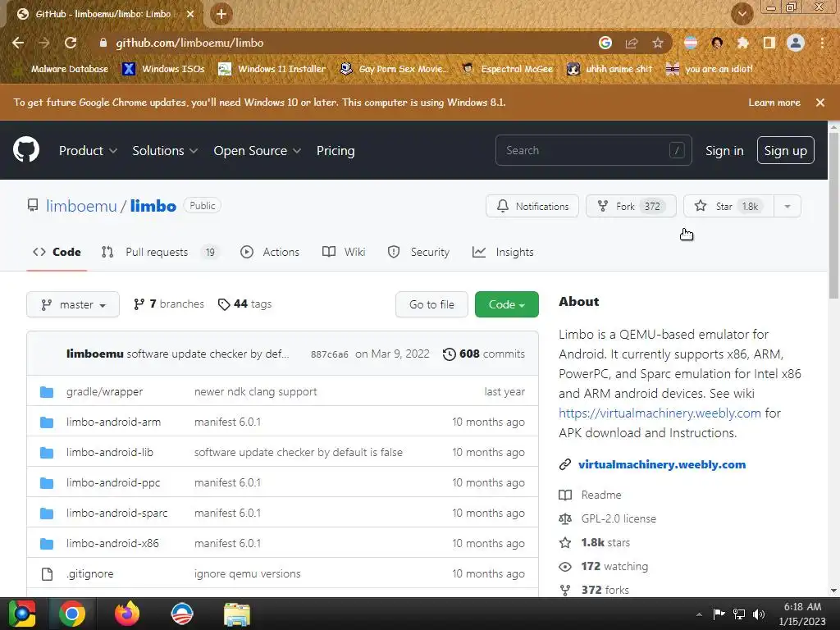Click Sign in

coord(724,151)
